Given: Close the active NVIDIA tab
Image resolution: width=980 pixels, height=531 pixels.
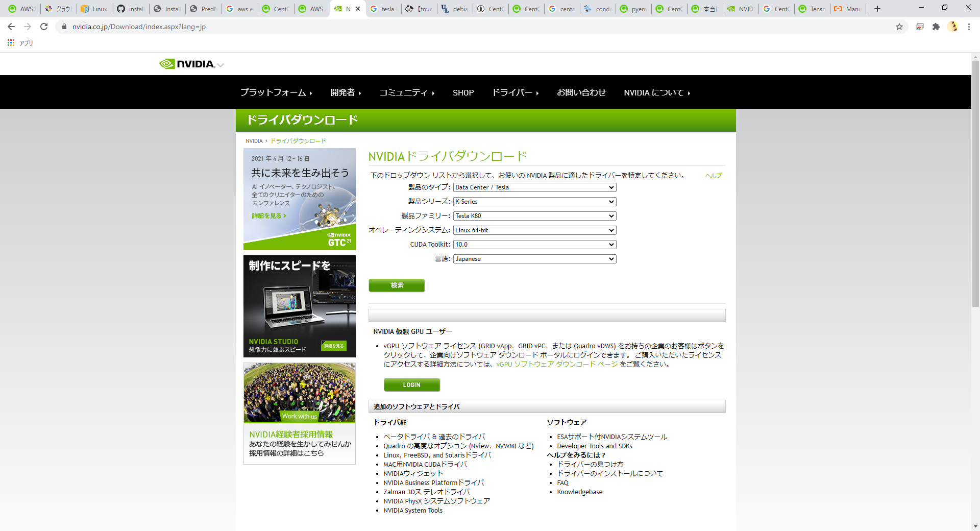Looking at the screenshot, I should point(358,9).
